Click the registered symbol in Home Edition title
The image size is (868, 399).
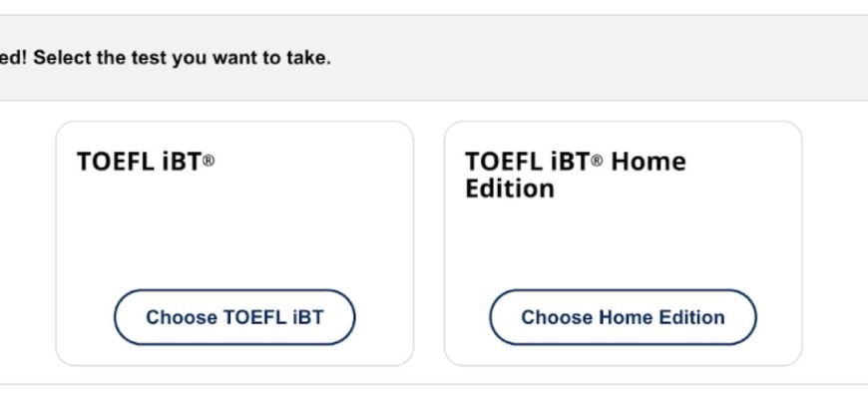[x=598, y=163]
